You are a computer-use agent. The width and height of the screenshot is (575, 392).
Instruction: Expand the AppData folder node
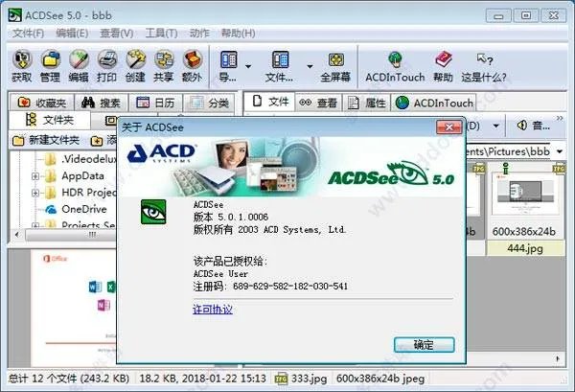[35, 176]
